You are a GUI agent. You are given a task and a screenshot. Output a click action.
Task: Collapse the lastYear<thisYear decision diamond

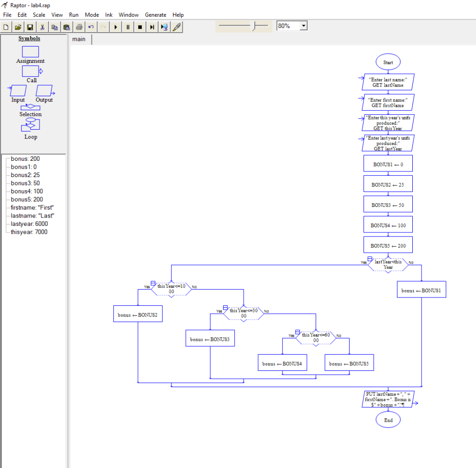[370, 258]
